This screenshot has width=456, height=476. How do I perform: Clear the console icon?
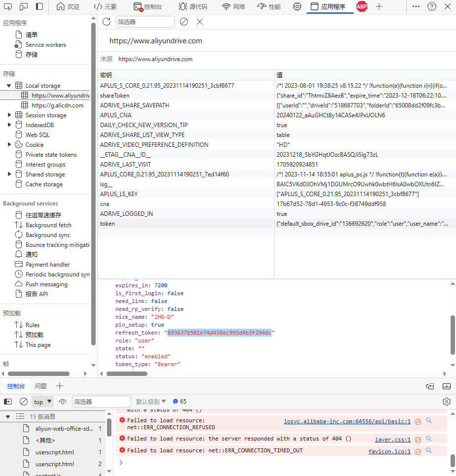(23, 402)
